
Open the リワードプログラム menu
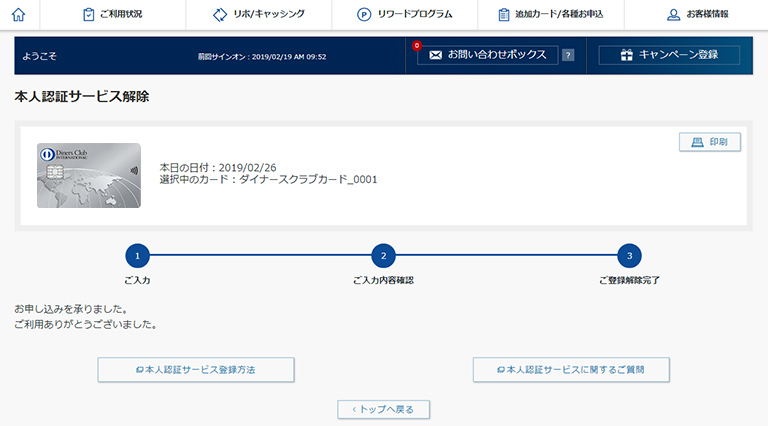(404, 15)
